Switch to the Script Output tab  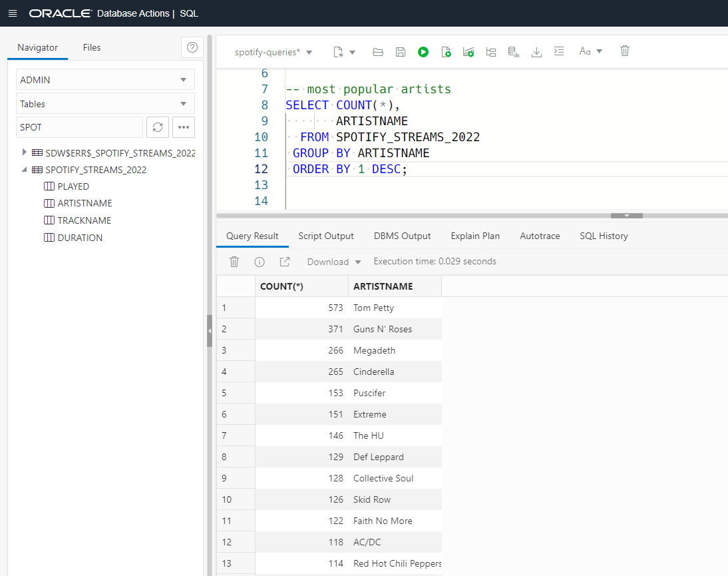(x=326, y=236)
